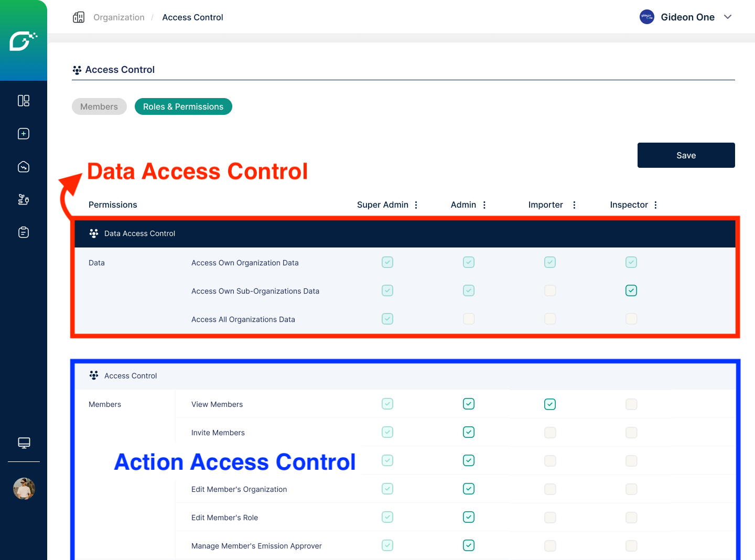Click the Save button
Image resolution: width=755 pixels, height=560 pixels.
click(x=686, y=155)
